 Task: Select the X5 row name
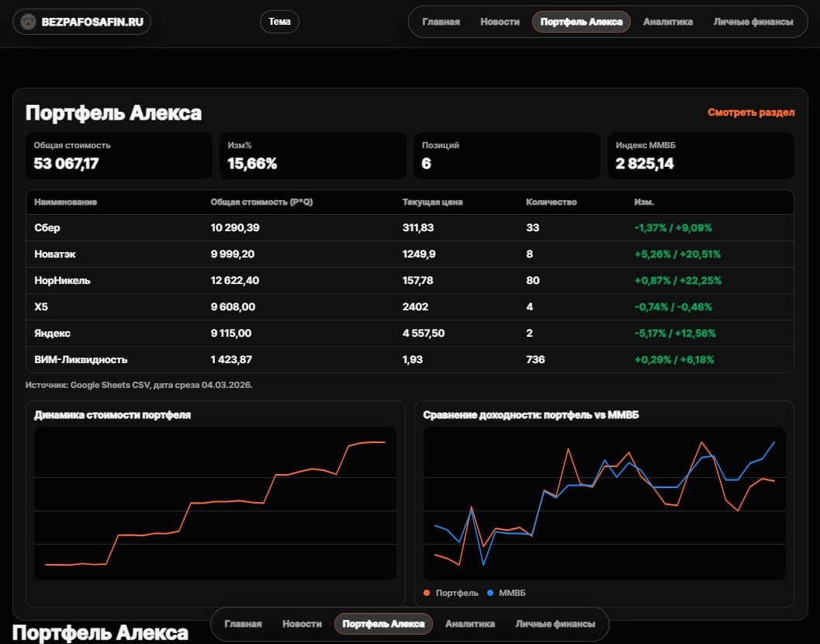[41, 306]
